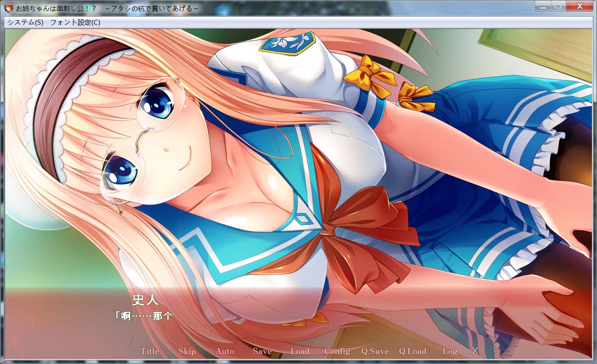Maximize the game window

pyautogui.click(x=558, y=6)
